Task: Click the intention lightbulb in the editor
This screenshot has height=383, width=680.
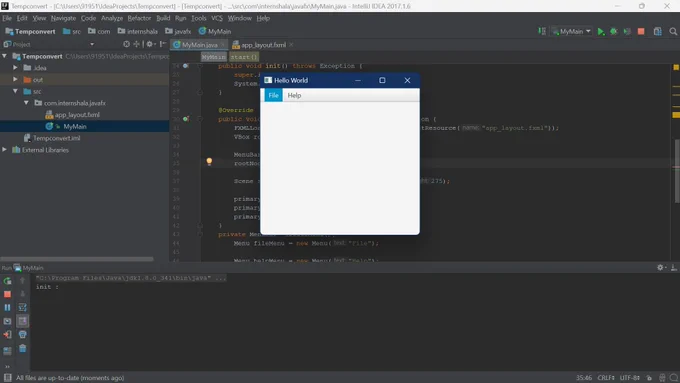Action: pyautogui.click(x=209, y=161)
